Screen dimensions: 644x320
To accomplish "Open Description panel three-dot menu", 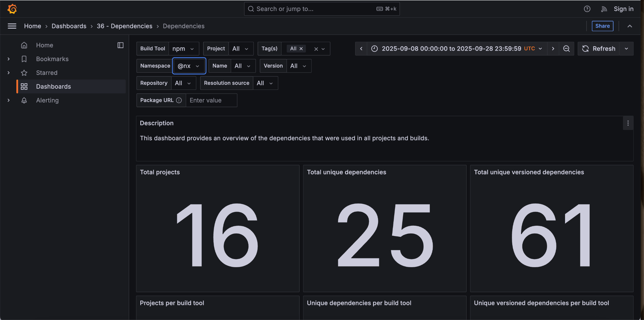I will (628, 123).
